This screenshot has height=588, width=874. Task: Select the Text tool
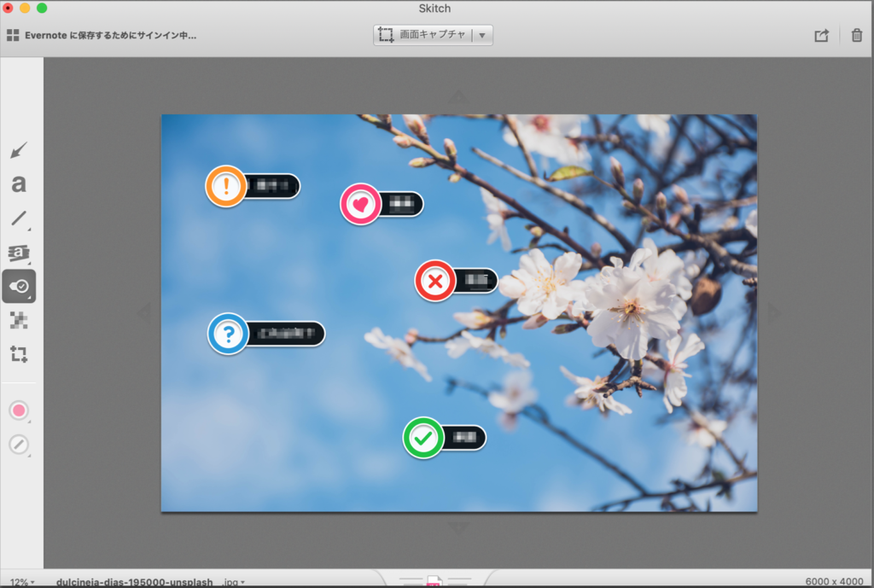19,183
